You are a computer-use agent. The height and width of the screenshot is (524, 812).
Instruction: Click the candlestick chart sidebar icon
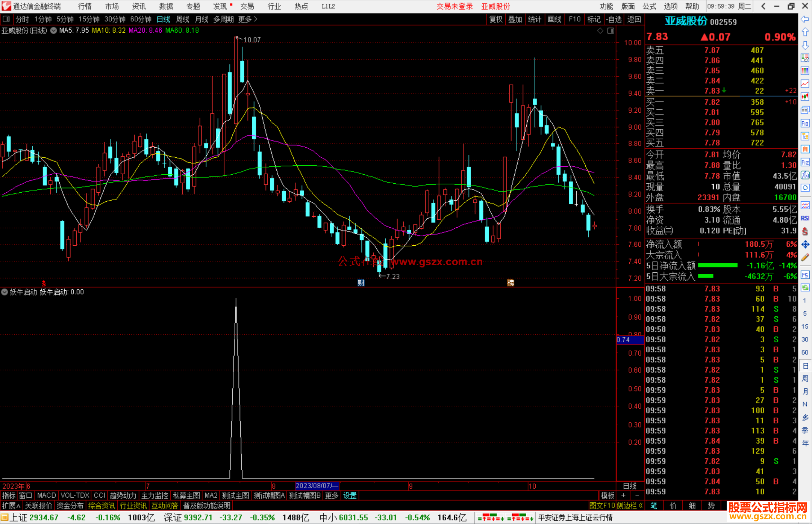coord(805,97)
